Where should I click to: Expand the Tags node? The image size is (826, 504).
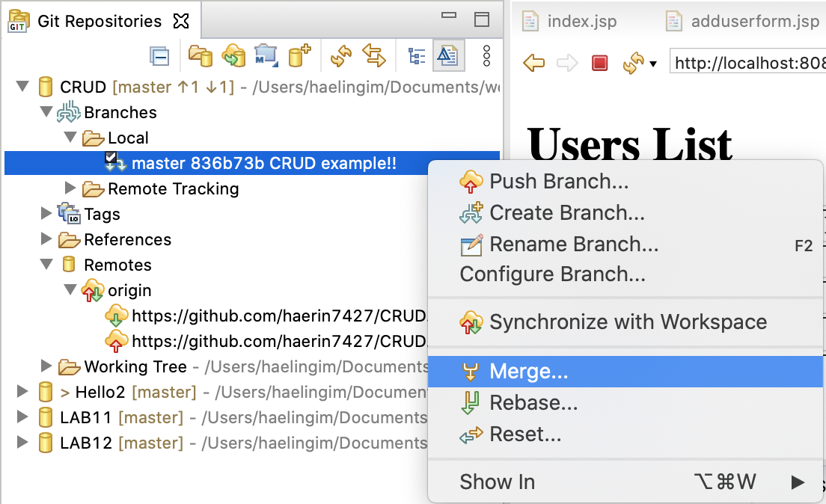(46, 213)
